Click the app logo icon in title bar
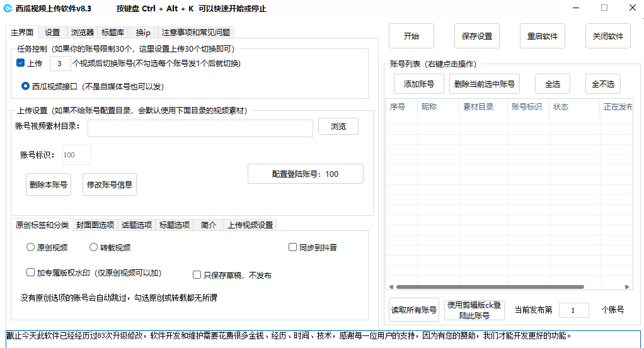The width and height of the screenshot is (644, 348). pyautogui.click(x=8, y=8)
